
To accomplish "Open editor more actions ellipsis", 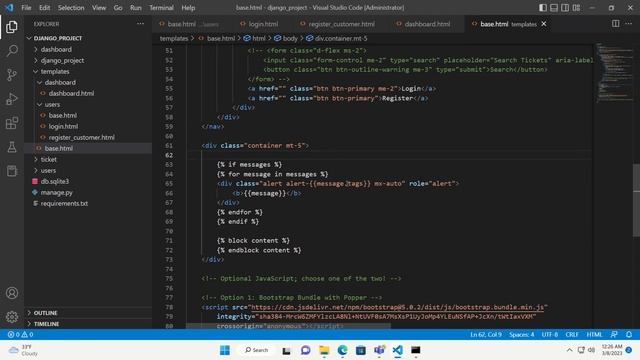I will tap(628, 24).
